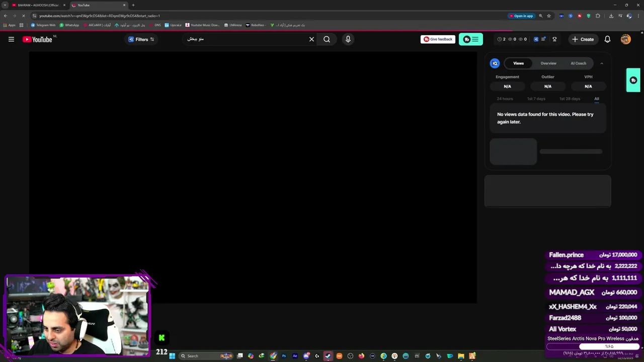This screenshot has width=644, height=362.
Task: Click the Create button
Action: pyautogui.click(x=583, y=39)
